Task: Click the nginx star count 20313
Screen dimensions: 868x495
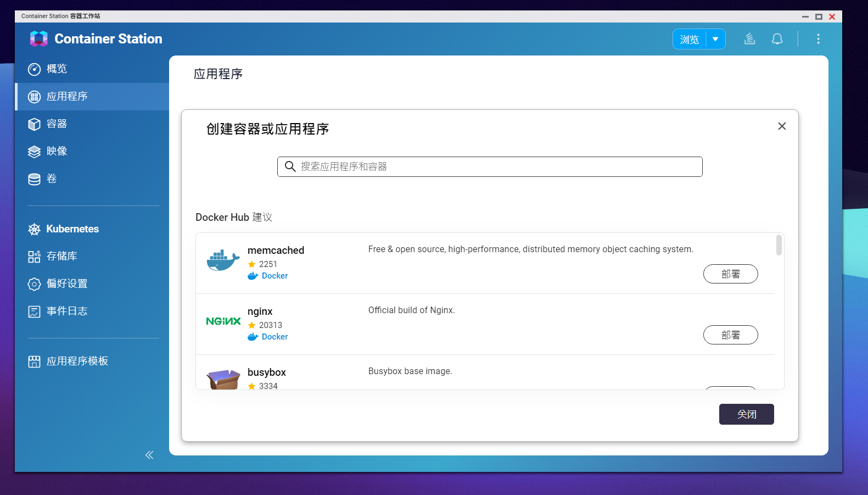Action: coord(270,325)
